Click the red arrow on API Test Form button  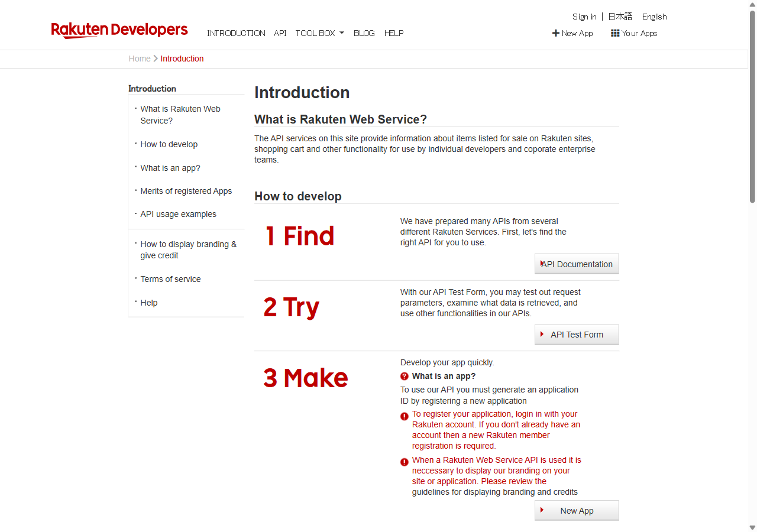[542, 334]
